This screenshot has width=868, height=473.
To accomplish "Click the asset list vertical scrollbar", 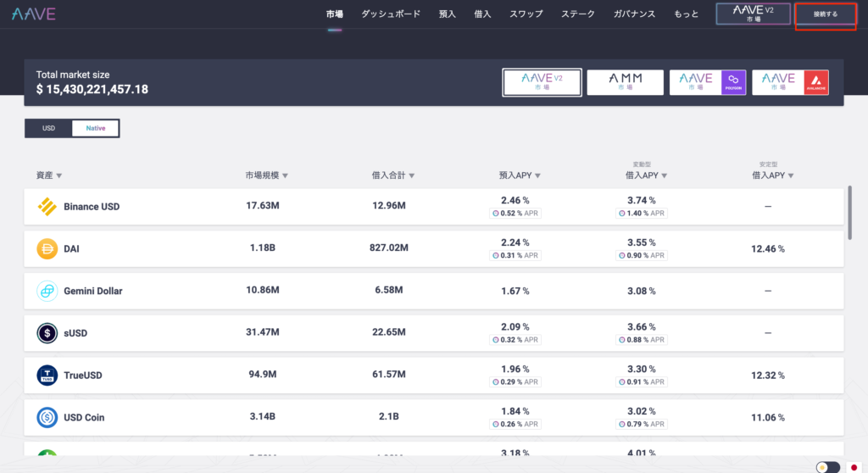I will point(849,213).
